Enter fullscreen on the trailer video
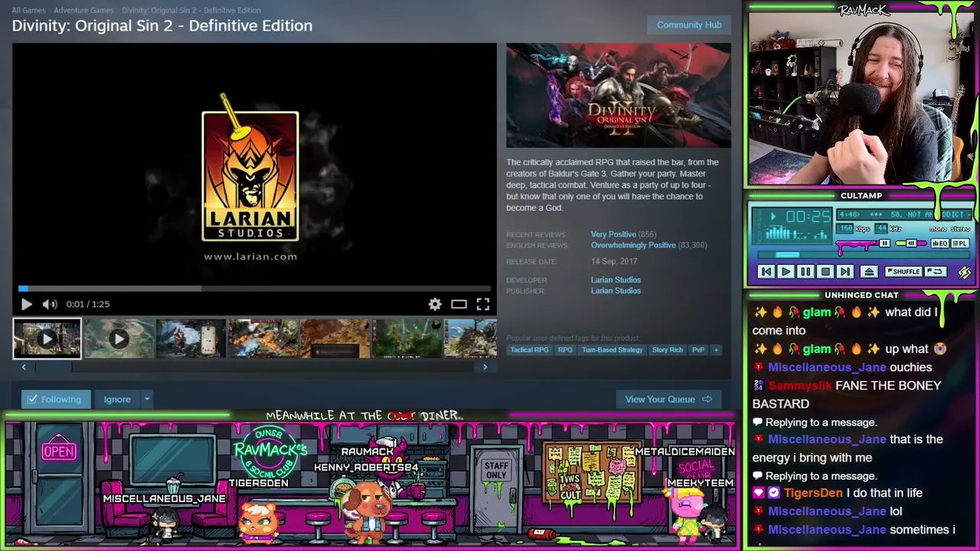This screenshot has width=980, height=551. point(483,304)
